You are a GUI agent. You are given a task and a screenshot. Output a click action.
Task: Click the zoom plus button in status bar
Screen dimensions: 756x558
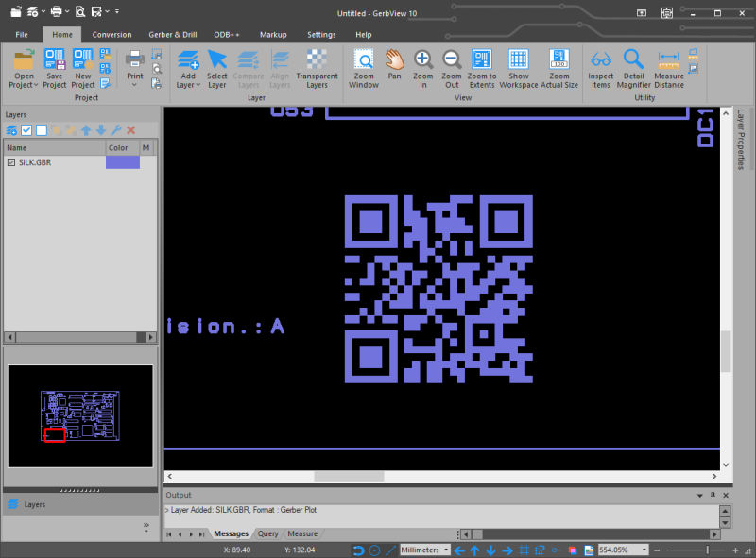tap(735, 550)
